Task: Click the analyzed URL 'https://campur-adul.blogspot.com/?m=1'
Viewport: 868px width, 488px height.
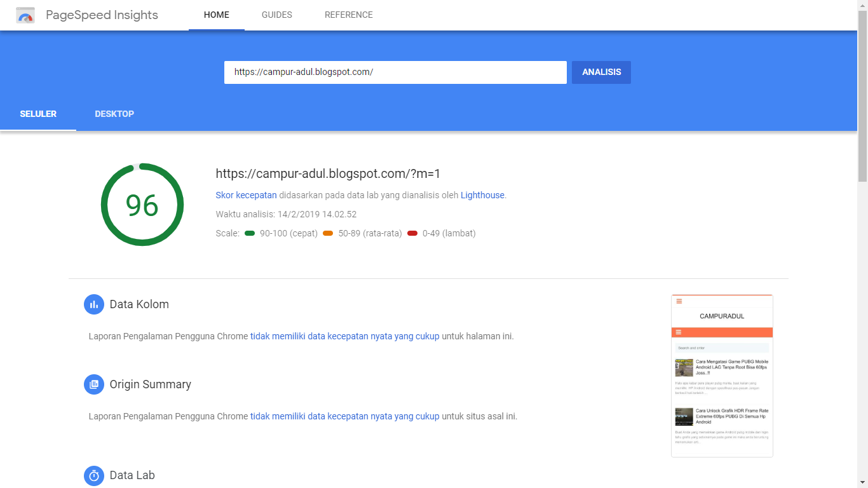Action: [328, 173]
